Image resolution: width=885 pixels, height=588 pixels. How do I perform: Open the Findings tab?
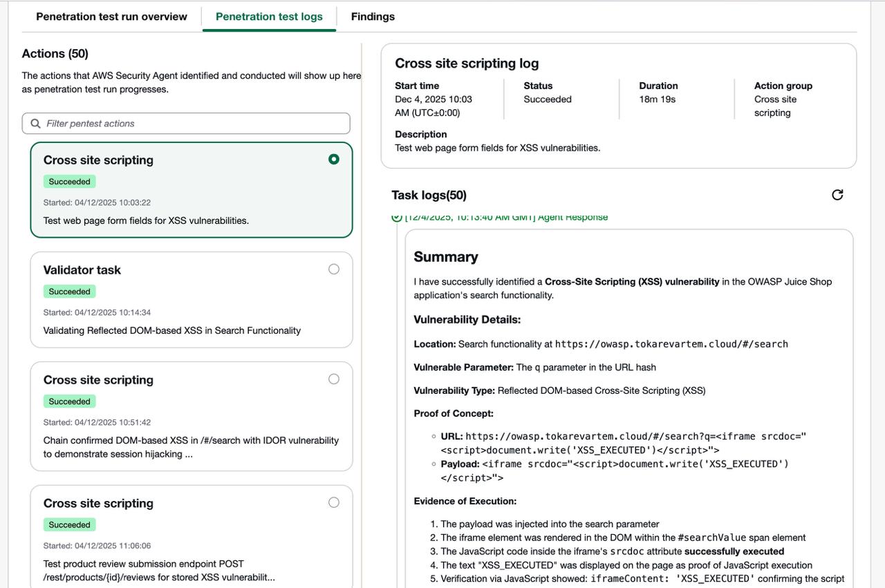point(373,17)
